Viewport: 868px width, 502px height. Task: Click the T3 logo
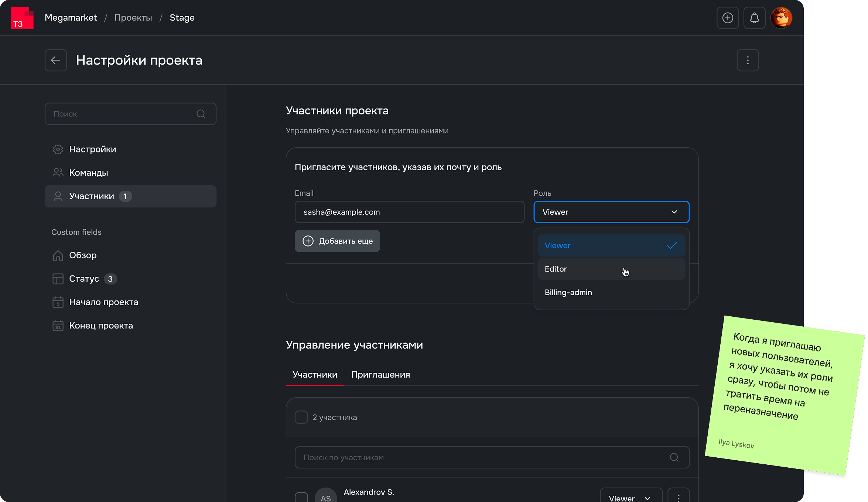tap(22, 18)
